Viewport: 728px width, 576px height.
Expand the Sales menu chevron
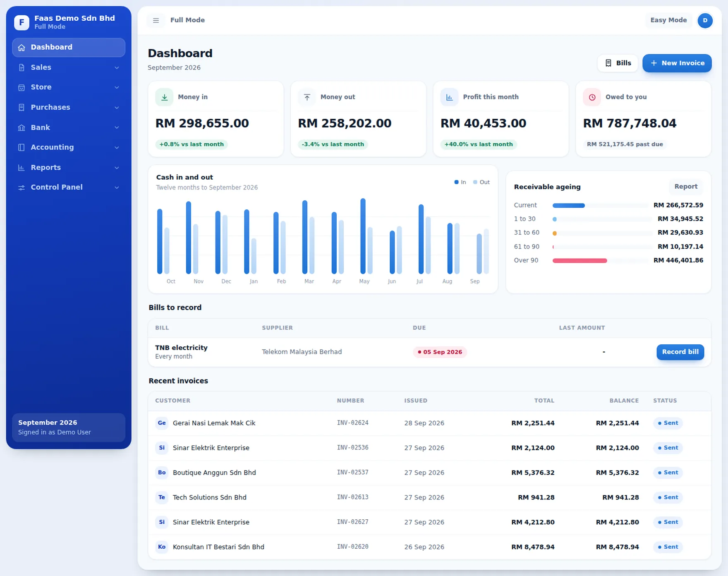(117, 67)
